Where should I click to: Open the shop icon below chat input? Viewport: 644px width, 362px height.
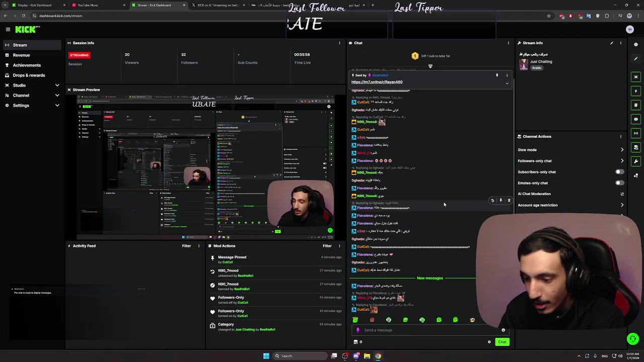tap(356, 342)
